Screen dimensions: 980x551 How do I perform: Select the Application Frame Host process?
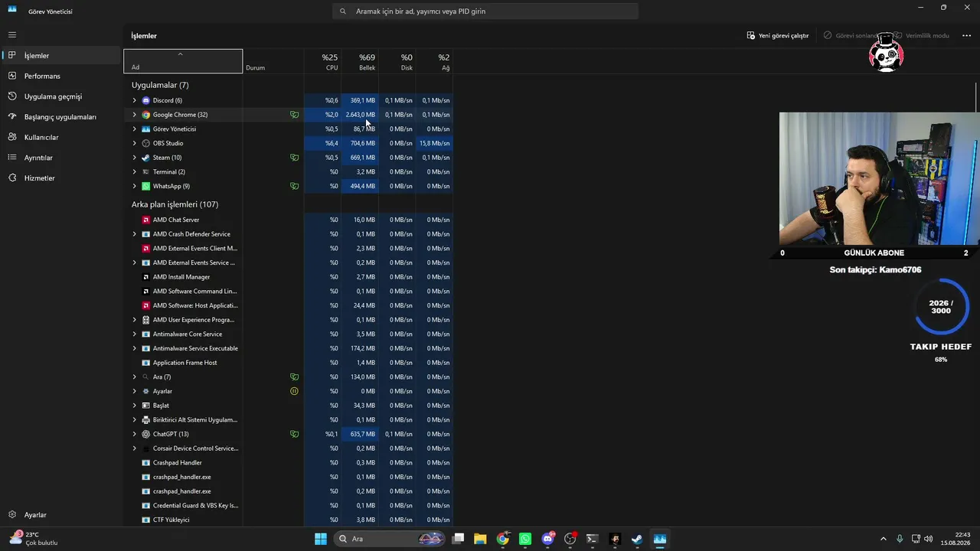point(289,363)
